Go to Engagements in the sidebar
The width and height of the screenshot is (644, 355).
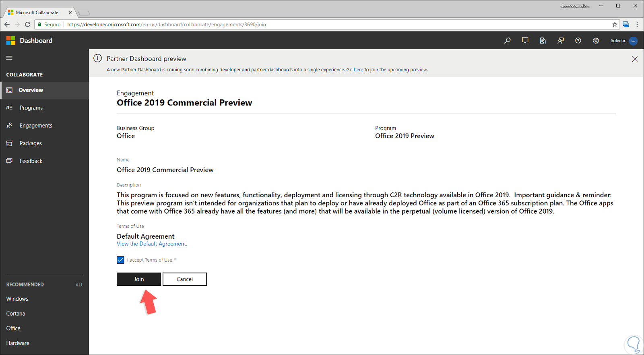44,126
